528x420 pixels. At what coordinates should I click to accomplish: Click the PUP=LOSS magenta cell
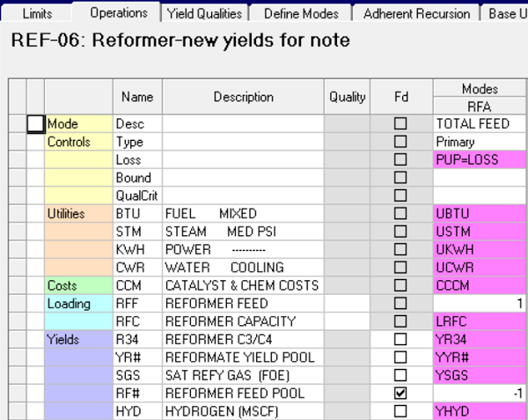click(480, 159)
